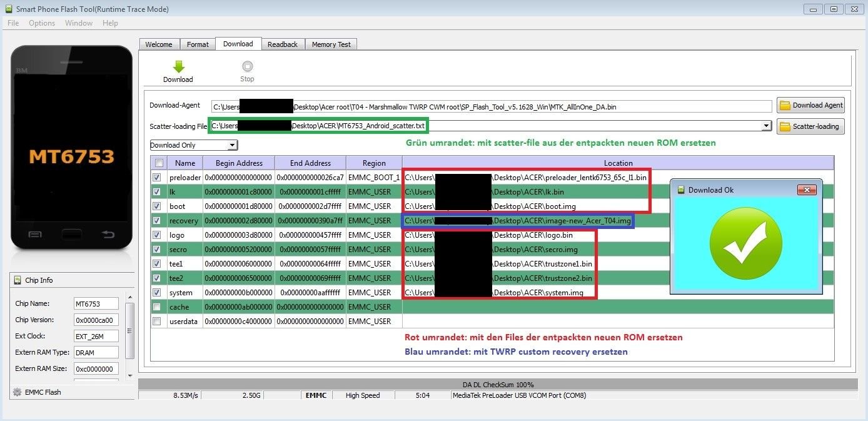Click the Download Ok dialog title icon
868x421 pixels.
(681, 190)
